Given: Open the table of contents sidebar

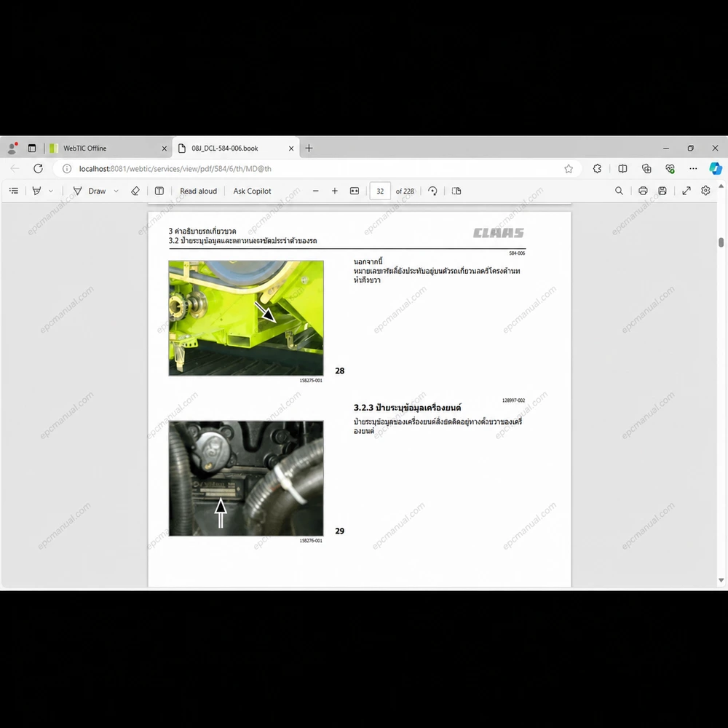Looking at the screenshot, I should click(14, 191).
